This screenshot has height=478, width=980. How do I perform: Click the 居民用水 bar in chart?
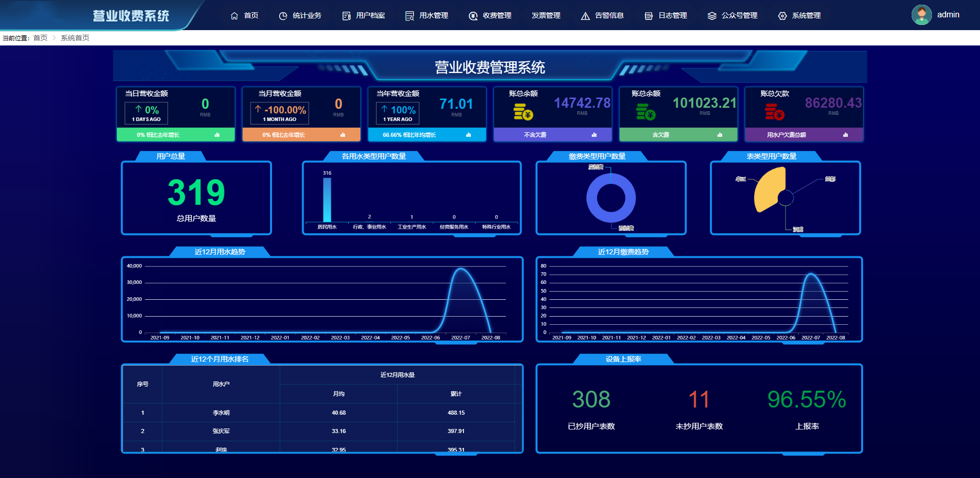click(x=327, y=199)
